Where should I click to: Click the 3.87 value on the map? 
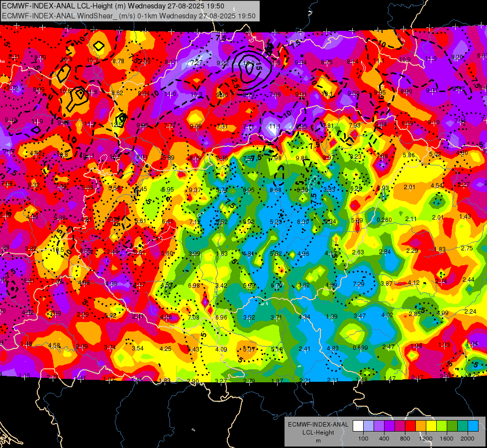tap(387, 284)
